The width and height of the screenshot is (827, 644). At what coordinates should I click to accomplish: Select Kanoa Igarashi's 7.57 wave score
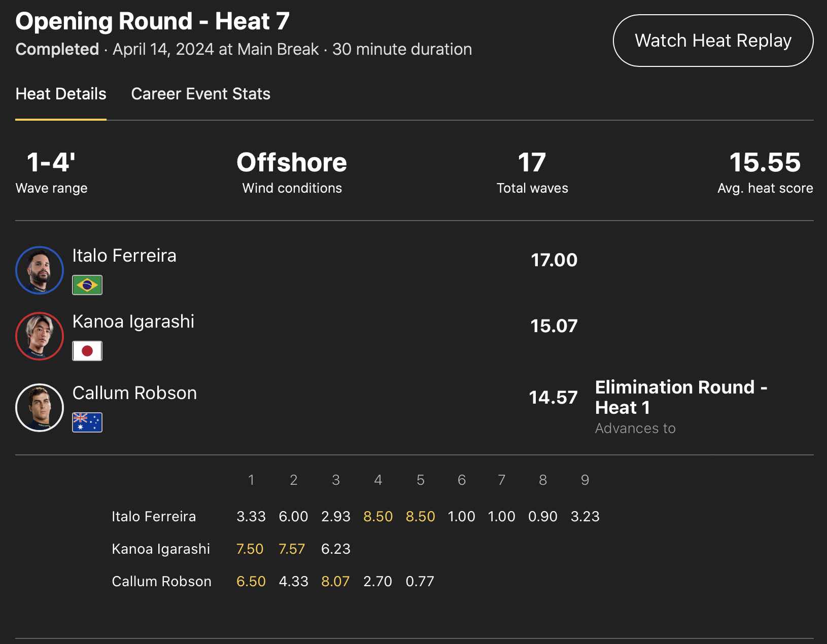pos(292,549)
